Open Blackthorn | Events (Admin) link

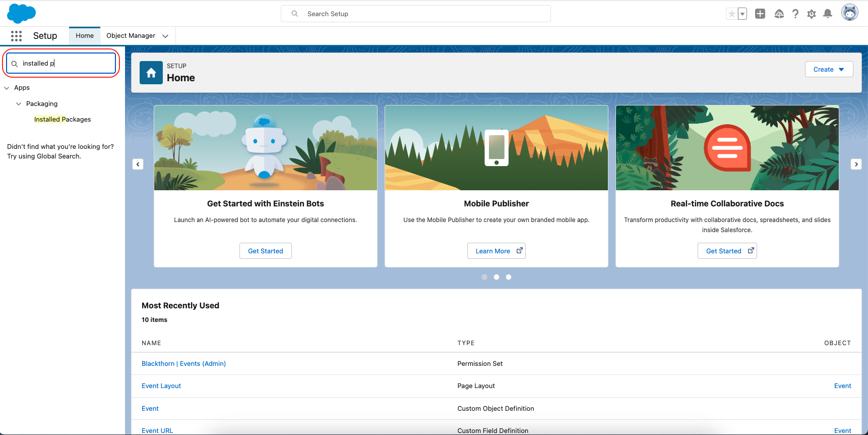pyautogui.click(x=183, y=364)
